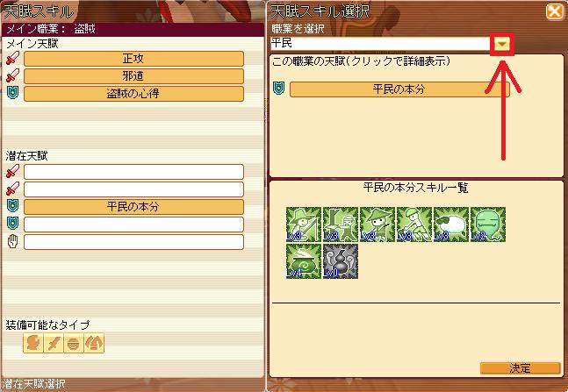568x392 pixels.
Task: Click the 正攻 main talent button
Action: pos(133,59)
